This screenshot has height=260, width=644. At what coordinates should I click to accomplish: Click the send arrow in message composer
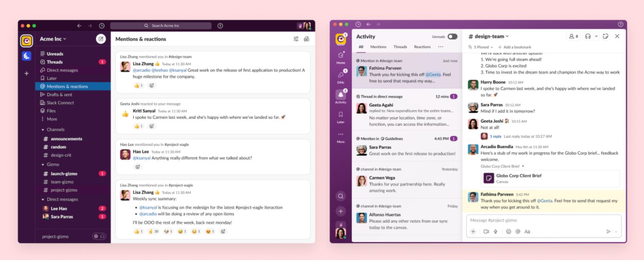click(609, 231)
